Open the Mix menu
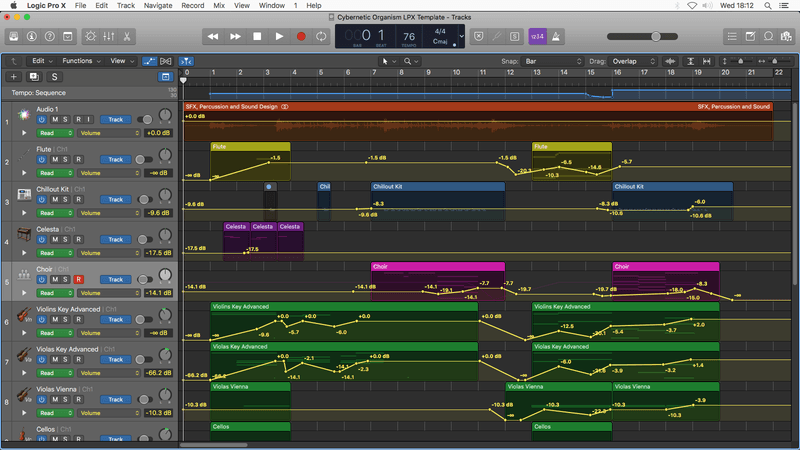The image size is (800, 450). coord(219,6)
